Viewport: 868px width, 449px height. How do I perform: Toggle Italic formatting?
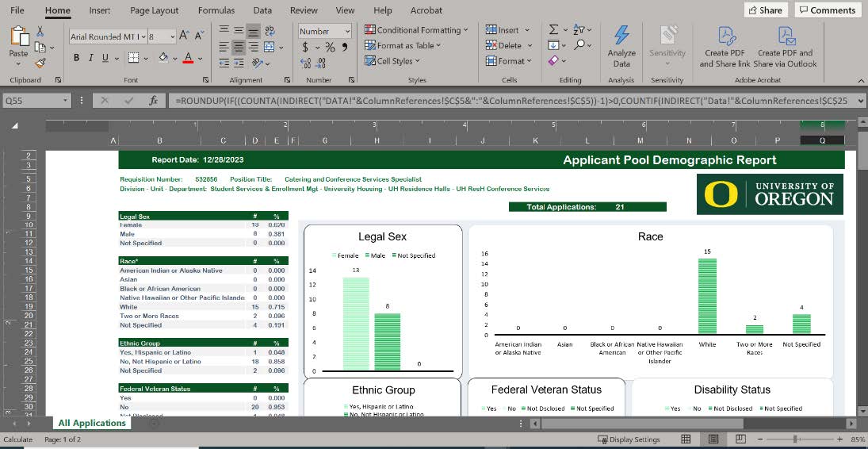[x=91, y=58]
